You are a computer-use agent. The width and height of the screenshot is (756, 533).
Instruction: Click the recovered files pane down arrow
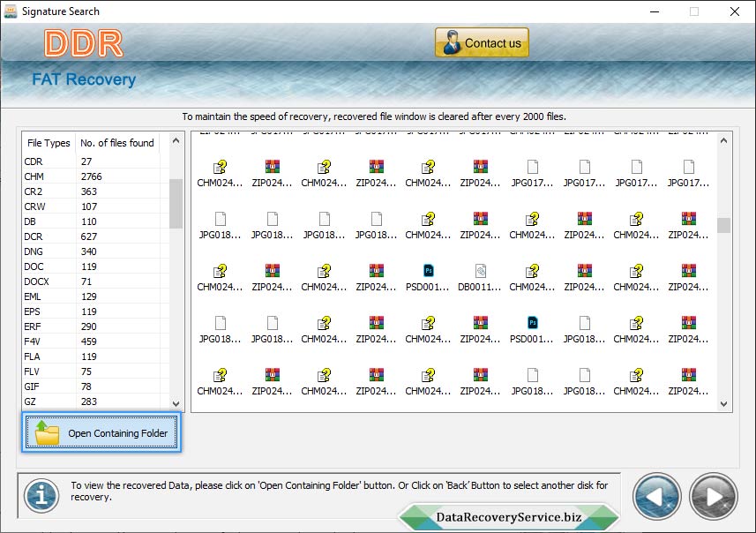[723, 404]
